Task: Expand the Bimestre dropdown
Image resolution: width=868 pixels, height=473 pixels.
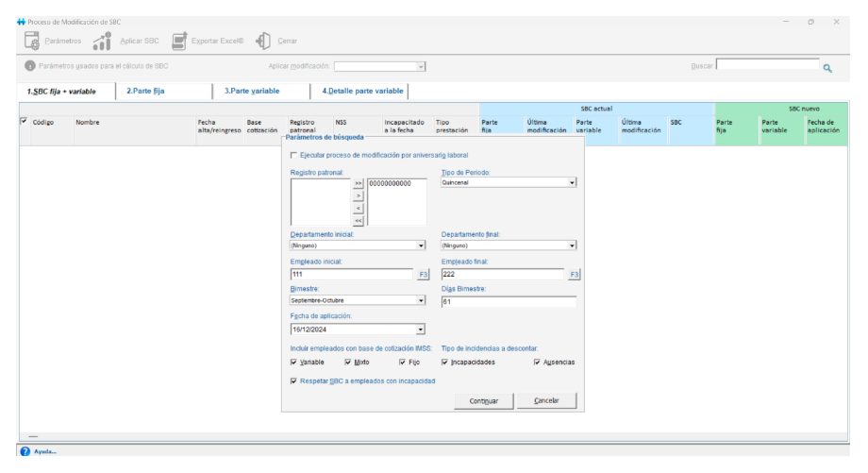Action: pyautogui.click(x=421, y=301)
